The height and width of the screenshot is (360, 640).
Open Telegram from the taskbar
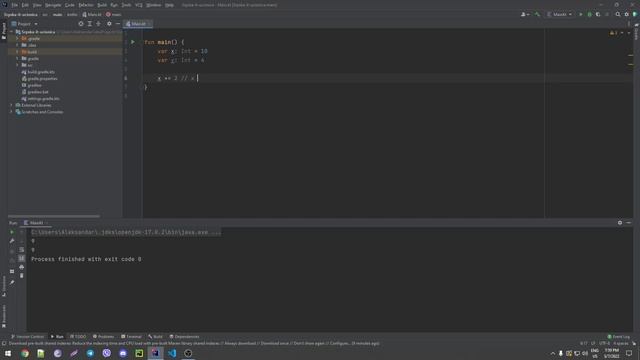pyautogui.click(x=90, y=353)
